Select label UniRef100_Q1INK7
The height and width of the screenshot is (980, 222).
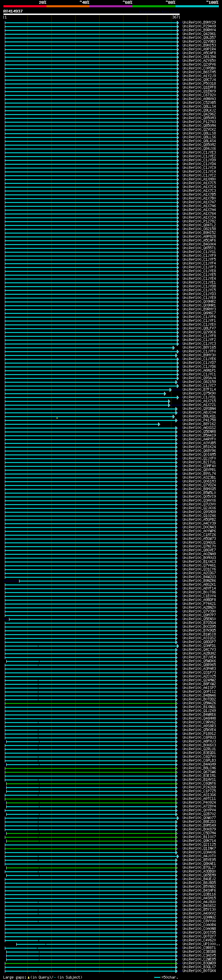pyautogui.click(x=199, y=848)
